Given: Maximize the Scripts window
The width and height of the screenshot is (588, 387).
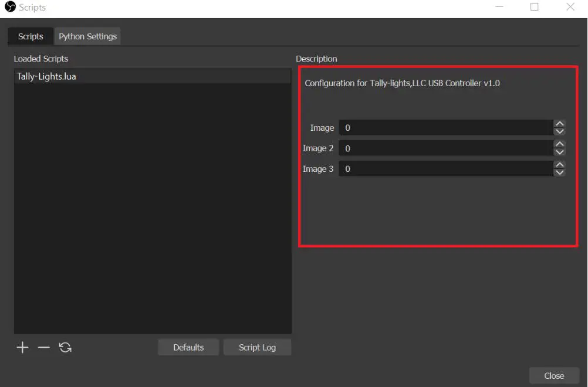Looking at the screenshot, I should [535, 7].
